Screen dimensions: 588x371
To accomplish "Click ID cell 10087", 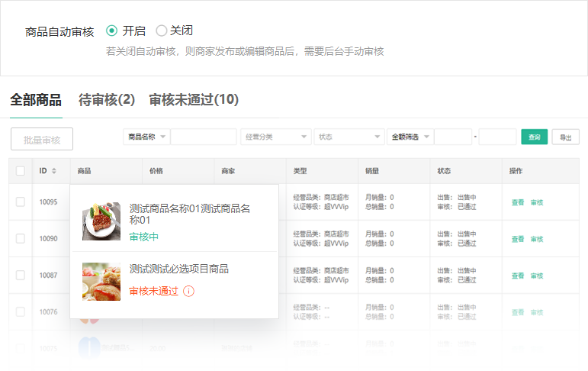I will click(48, 276).
